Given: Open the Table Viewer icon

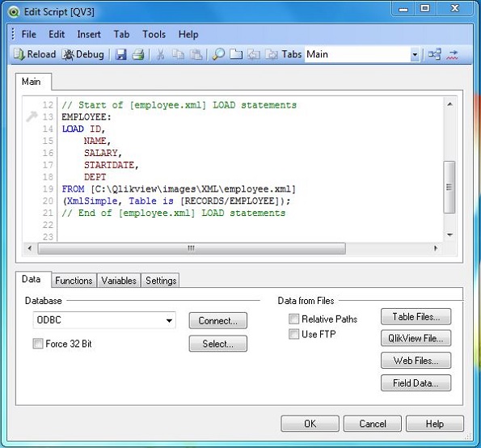Looking at the screenshot, I should coord(434,55).
